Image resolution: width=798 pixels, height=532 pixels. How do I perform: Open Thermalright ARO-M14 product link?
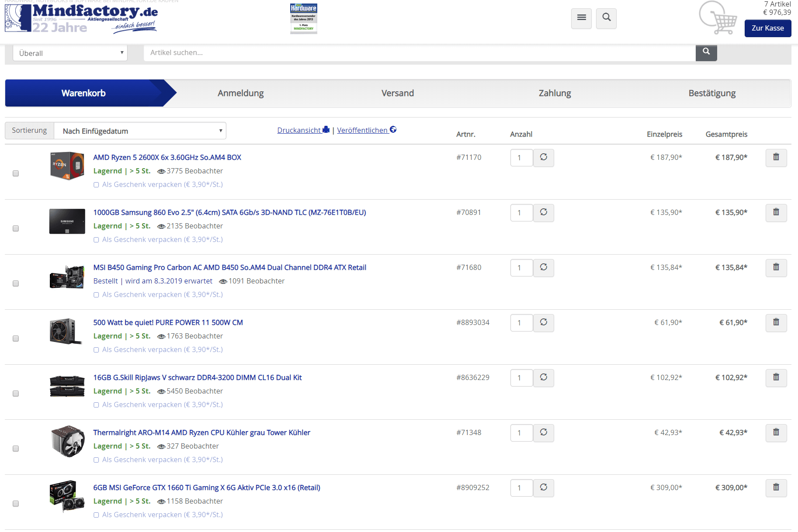coord(202,432)
